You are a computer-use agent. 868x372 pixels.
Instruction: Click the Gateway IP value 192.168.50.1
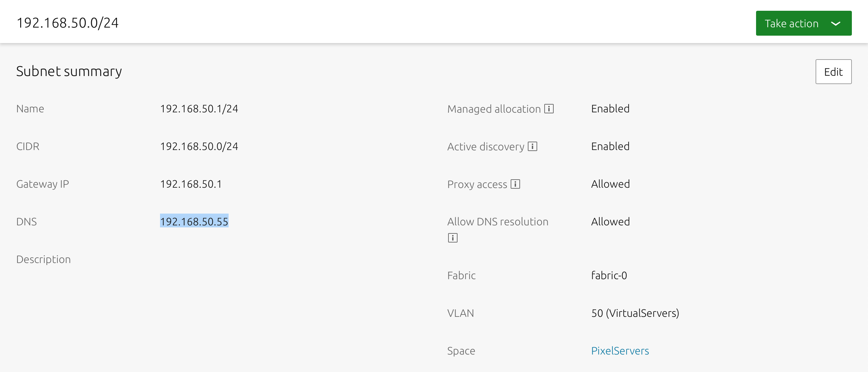[x=191, y=184]
